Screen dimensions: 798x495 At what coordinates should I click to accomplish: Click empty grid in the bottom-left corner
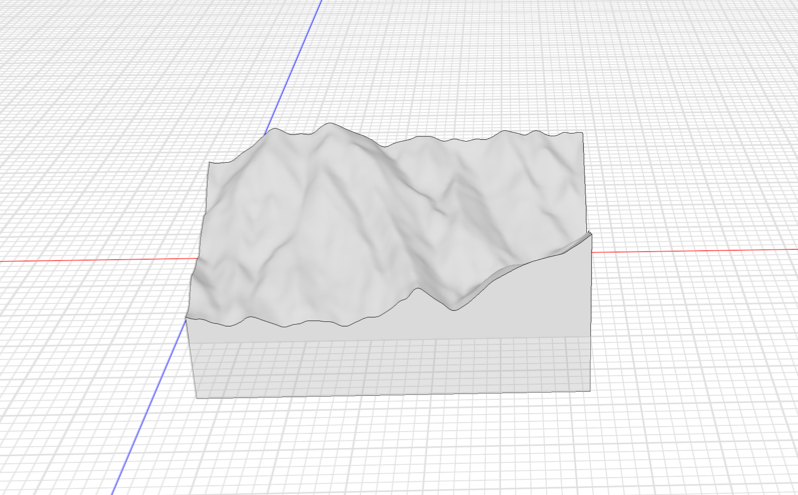click(50, 440)
